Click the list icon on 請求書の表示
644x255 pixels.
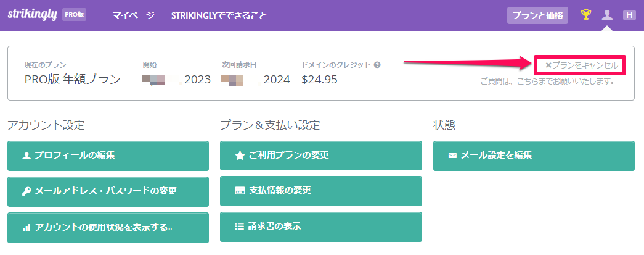240,226
